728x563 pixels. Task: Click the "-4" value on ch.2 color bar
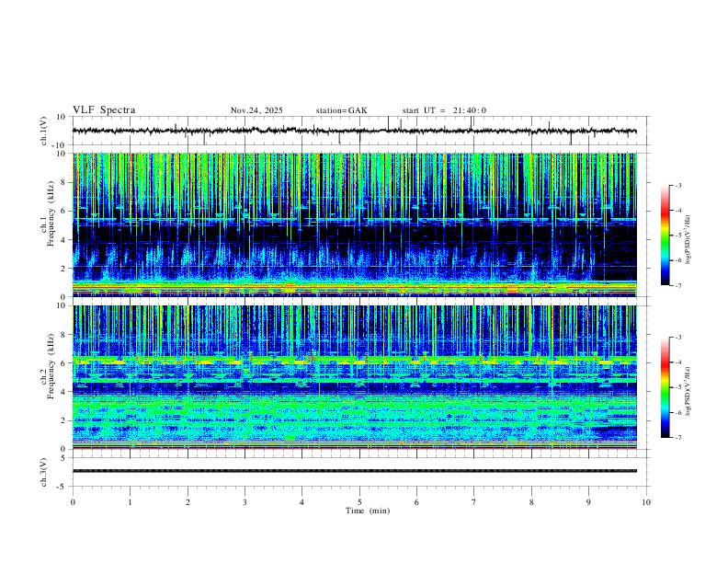(677, 362)
